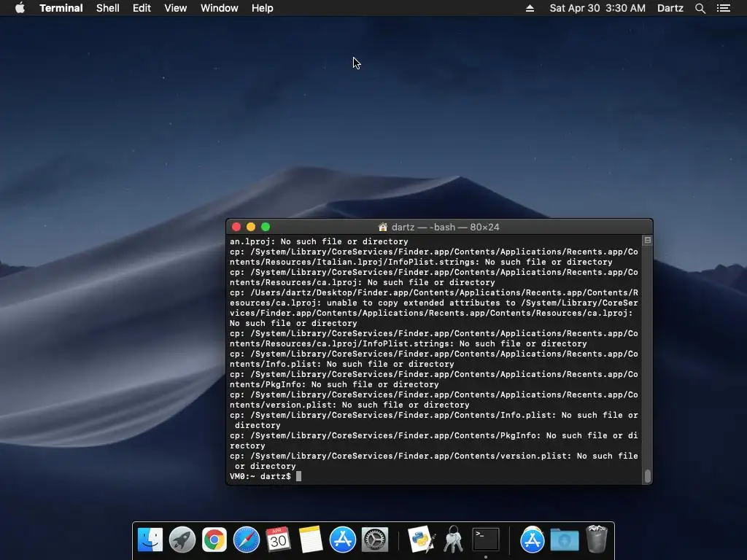The height and width of the screenshot is (560, 747).
Task: Open System Preferences gear in Dock
Action: [x=375, y=540]
